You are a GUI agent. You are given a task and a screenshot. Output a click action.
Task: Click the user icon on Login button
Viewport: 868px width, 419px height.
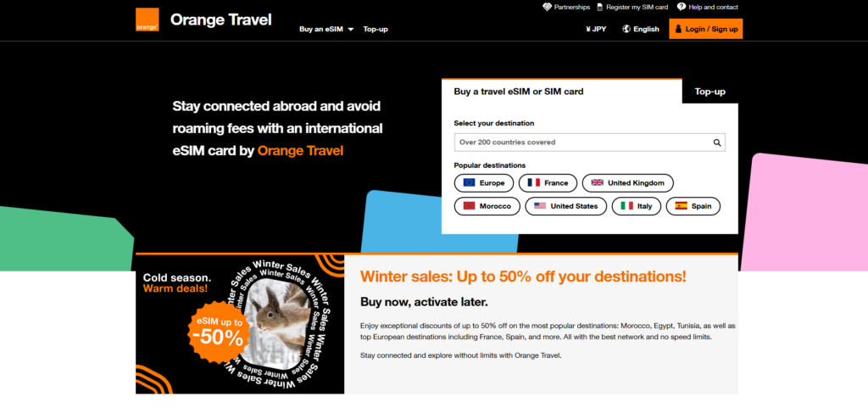click(678, 29)
